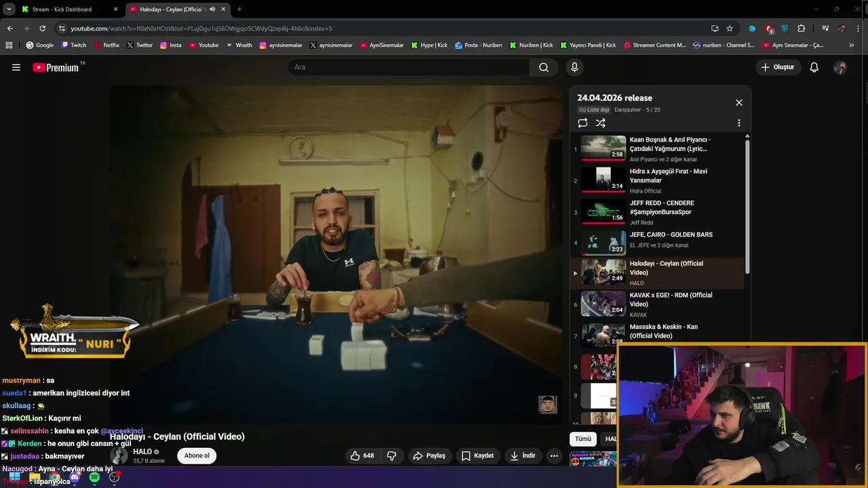Click the Oluştur create button
Viewport: 868px width, 488px height.
[777, 67]
